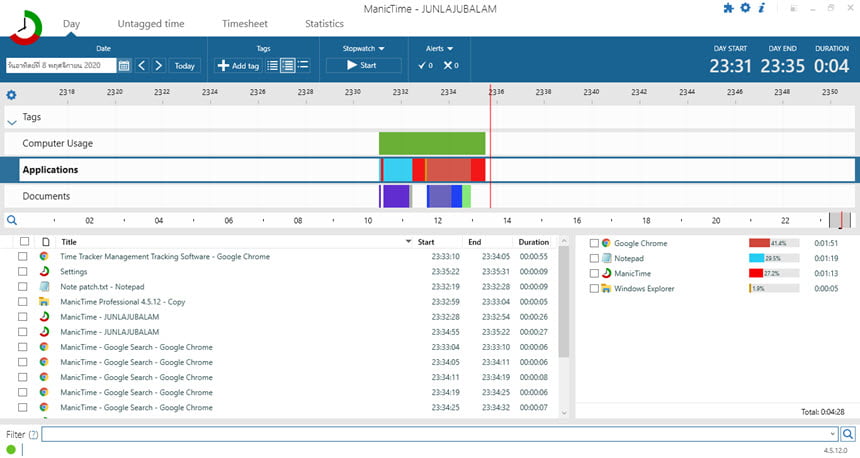Viewport: 860px width, 458px height.
Task: Click the green Computer Usage timeline block
Action: pyautogui.click(x=432, y=144)
